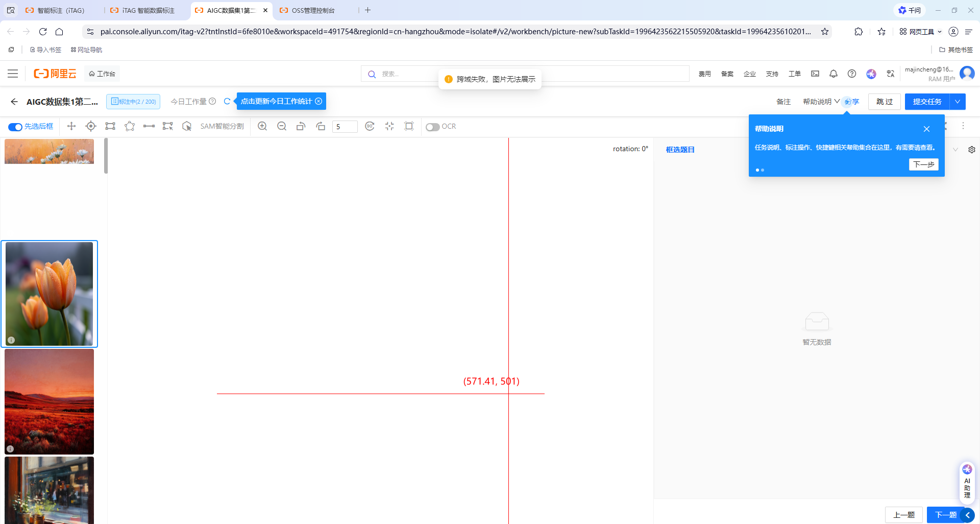The width and height of the screenshot is (980, 524).
Task: Click the purple AI assistant icon in header
Action: point(871,74)
